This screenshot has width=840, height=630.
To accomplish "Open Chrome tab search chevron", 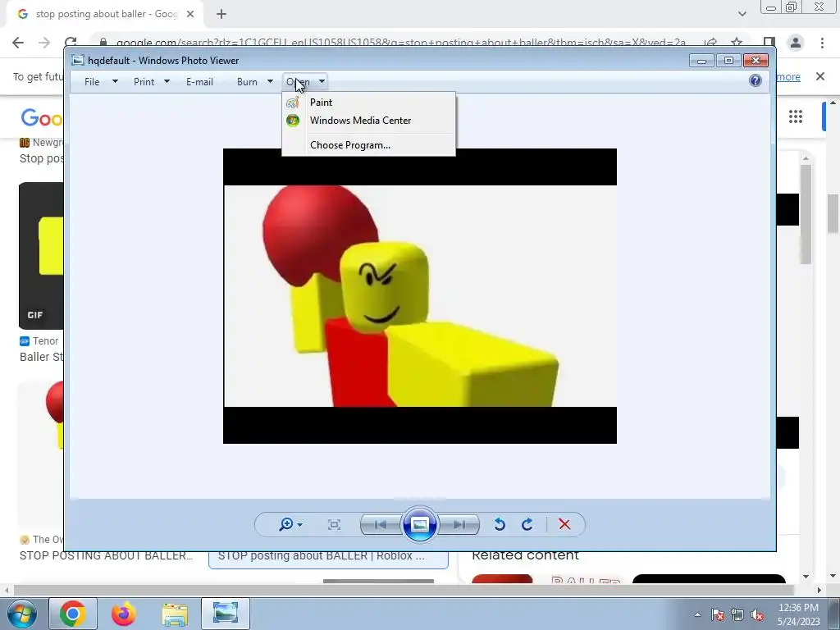I will 742,14.
